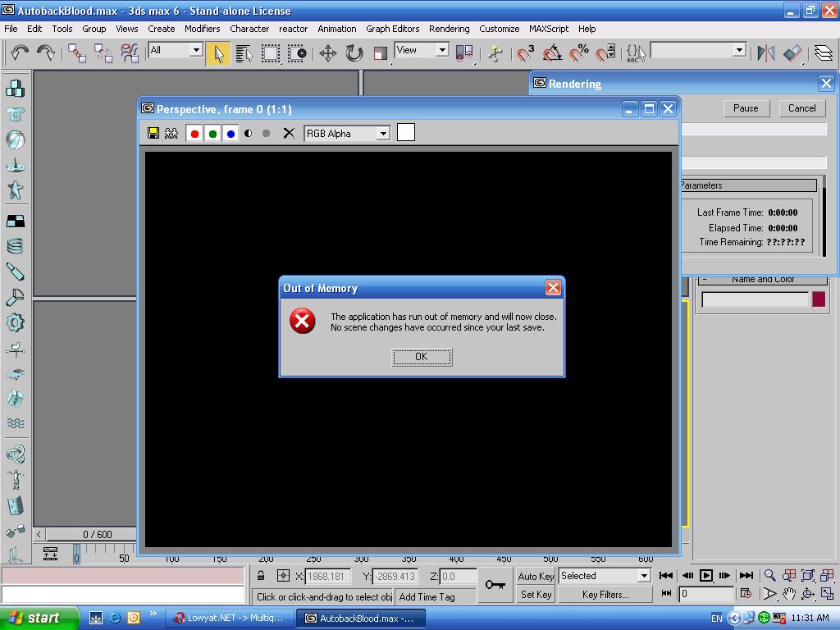Open the Rendering menu
Viewport: 840px width, 630px height.
[x=449, y=29]
